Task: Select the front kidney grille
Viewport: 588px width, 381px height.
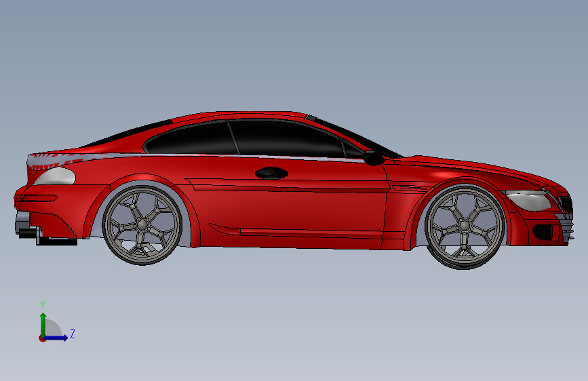Action: [x=566, y=204]
